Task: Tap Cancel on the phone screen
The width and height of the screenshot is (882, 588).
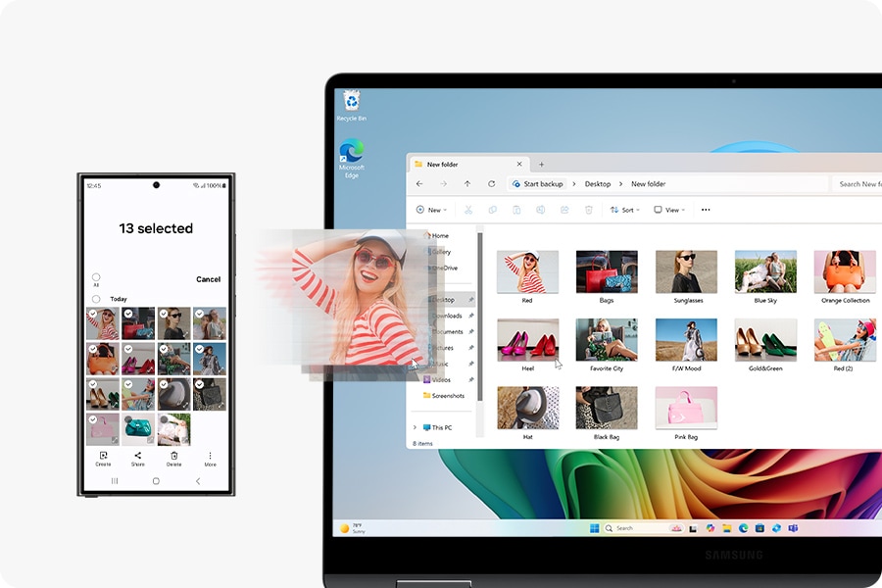Action: [x=209, y=279]
